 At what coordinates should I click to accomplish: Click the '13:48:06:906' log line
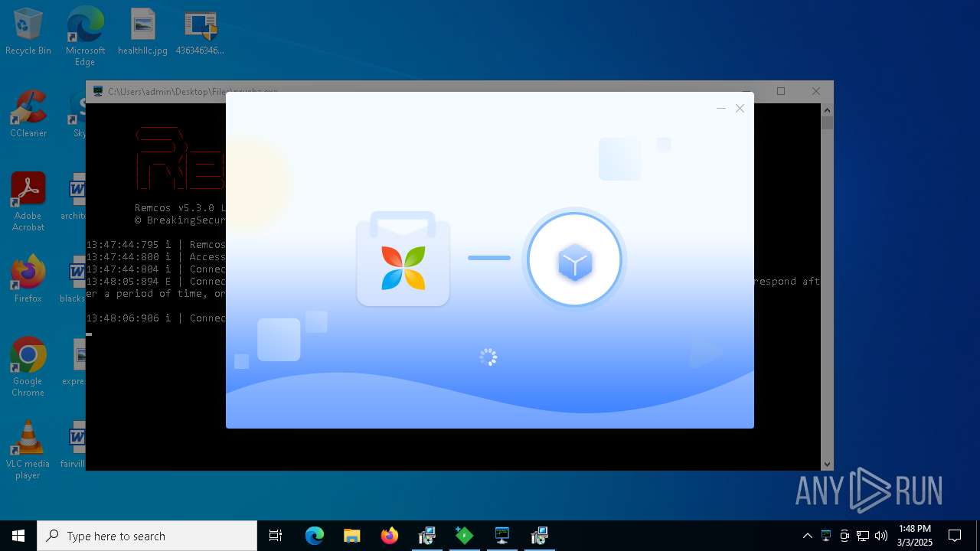click(x=156, y=318)
